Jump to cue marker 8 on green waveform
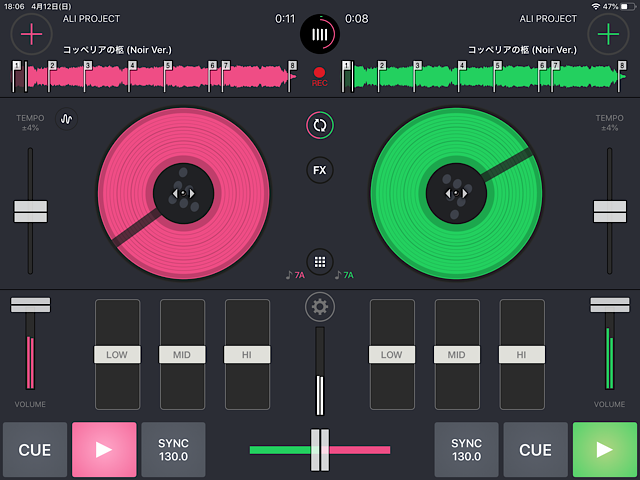Screen dimensions: 640x480 pos(622,65)
